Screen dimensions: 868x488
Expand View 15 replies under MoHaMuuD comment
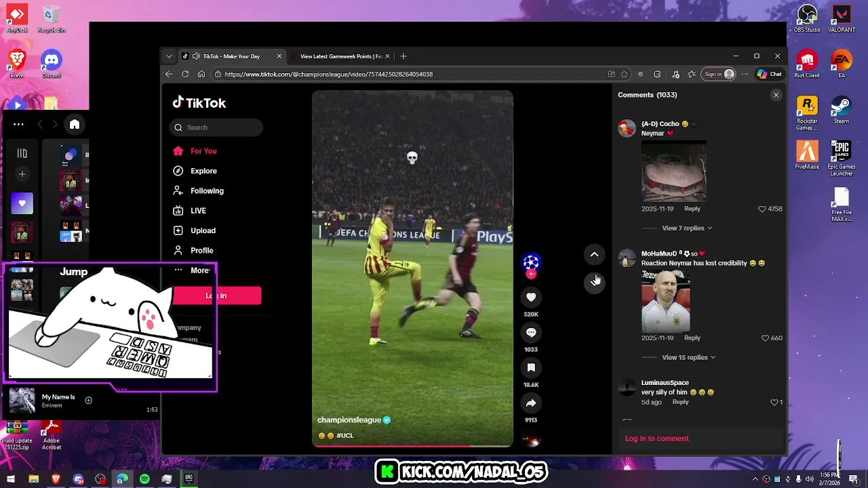tap(688, 357)
